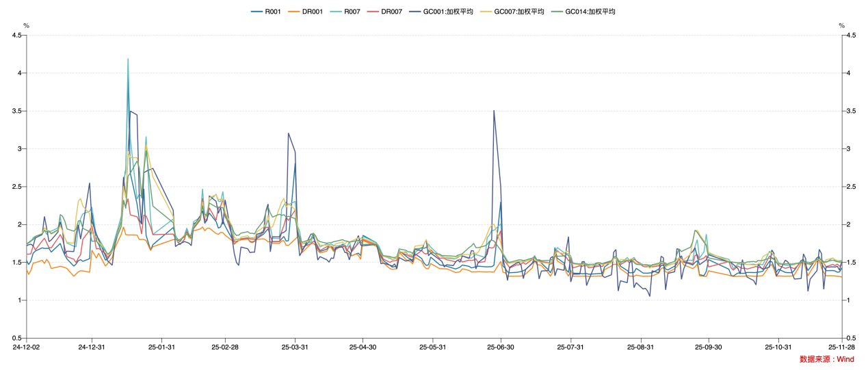Click the right y-axis 0.5 label
The width and height of the screenshot is (868, 370).
(852, 338)
